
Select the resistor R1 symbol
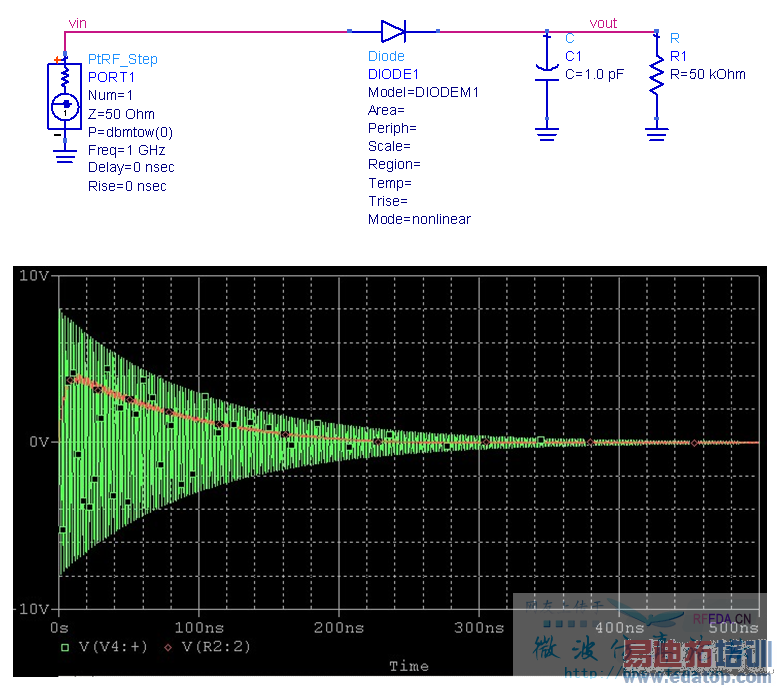(x=657, y=74)
